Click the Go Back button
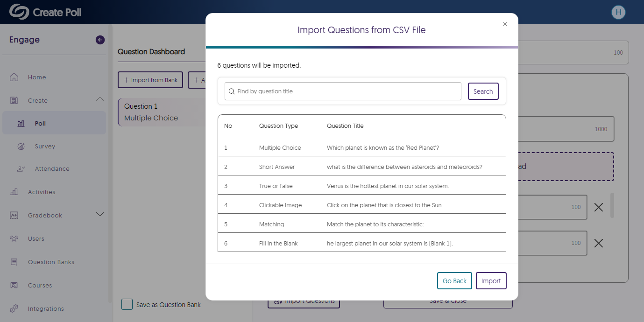This screenshot has height=322, width=644. pos(454,281)
